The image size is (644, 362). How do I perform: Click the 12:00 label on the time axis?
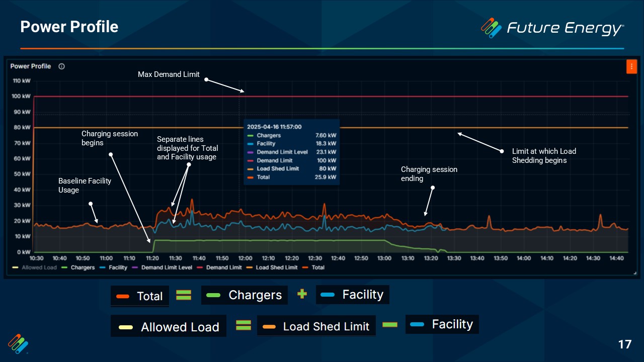(x=246, y=258)
